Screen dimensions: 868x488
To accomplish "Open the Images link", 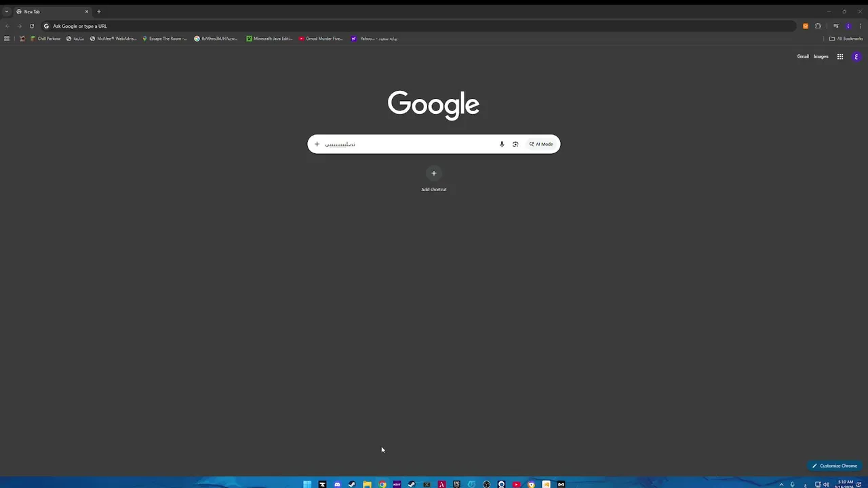I will (821, 57).
